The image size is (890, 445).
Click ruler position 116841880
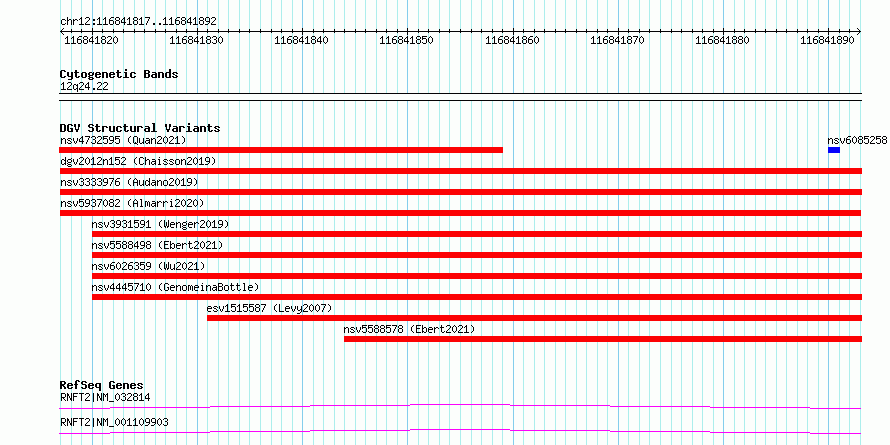pyautogui.click(x=723, y=40)
